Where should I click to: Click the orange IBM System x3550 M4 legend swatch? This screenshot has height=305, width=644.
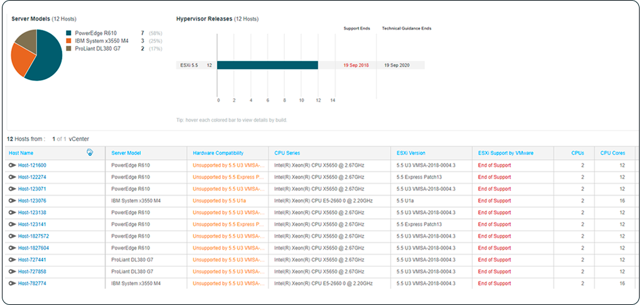pyautogui.click(x=68, y=41)
